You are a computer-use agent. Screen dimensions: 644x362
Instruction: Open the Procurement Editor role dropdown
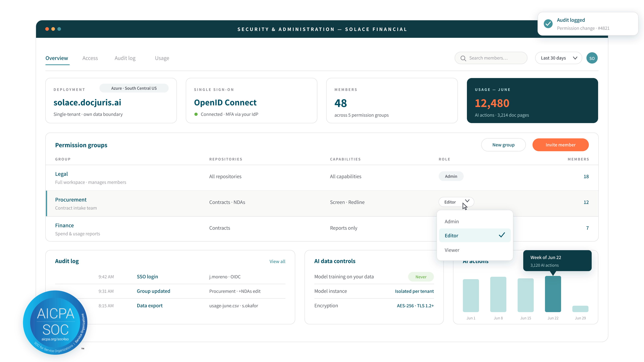[456, 202]
